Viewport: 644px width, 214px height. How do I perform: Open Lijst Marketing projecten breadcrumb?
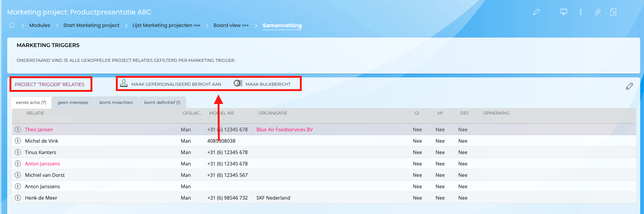[162, 25]
